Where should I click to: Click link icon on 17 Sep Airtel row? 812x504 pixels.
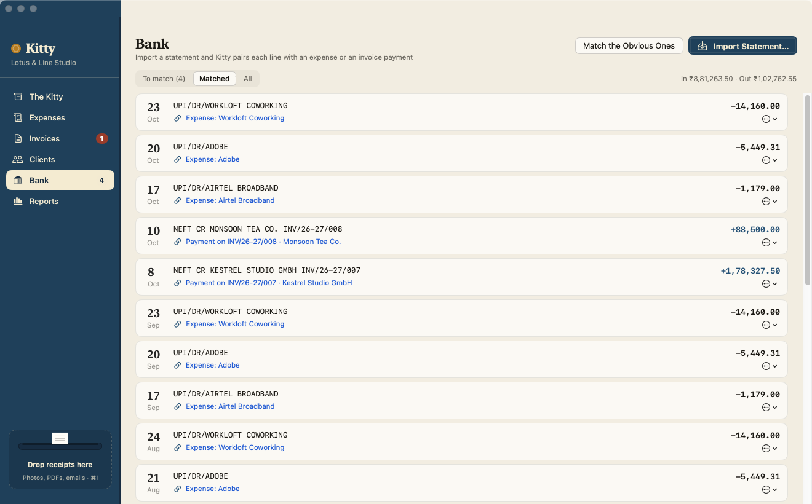click(178, 406)
